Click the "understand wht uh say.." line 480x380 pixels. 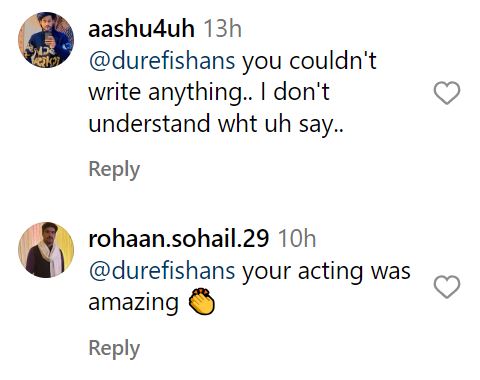pyautogui.click(x=216, y=124)
